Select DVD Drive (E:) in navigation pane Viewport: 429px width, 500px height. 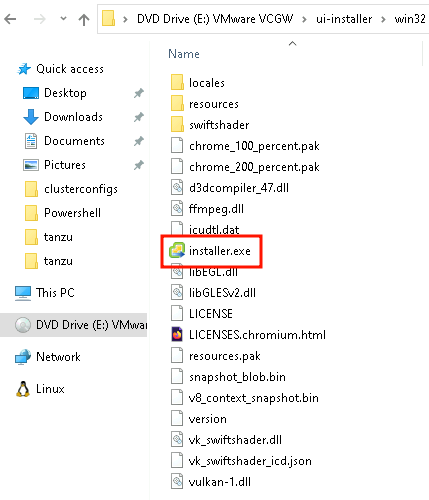pos(73,325)
